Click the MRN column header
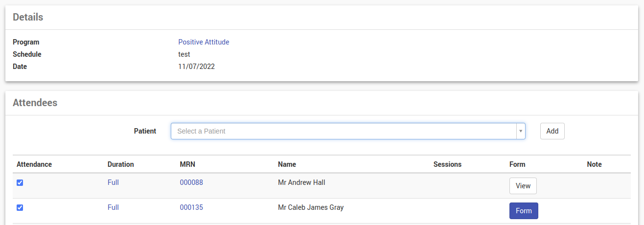The height and width of the screenshot is (225, 644). (187, 164)
